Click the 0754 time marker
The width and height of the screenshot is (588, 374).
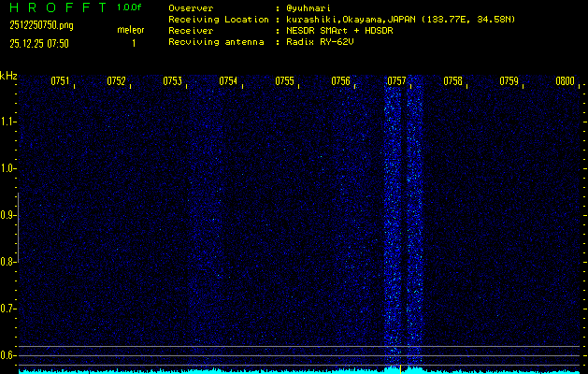228,81
